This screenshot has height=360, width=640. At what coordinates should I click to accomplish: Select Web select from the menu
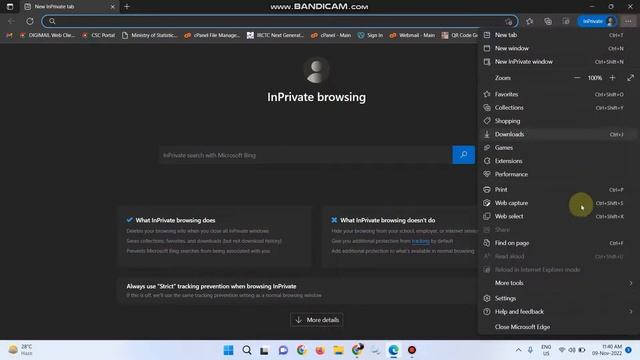click(557, 216)
